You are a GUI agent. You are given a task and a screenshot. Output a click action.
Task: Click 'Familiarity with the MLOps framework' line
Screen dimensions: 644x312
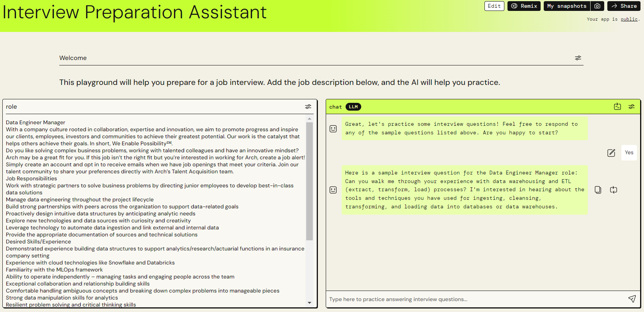coord(54,270)
